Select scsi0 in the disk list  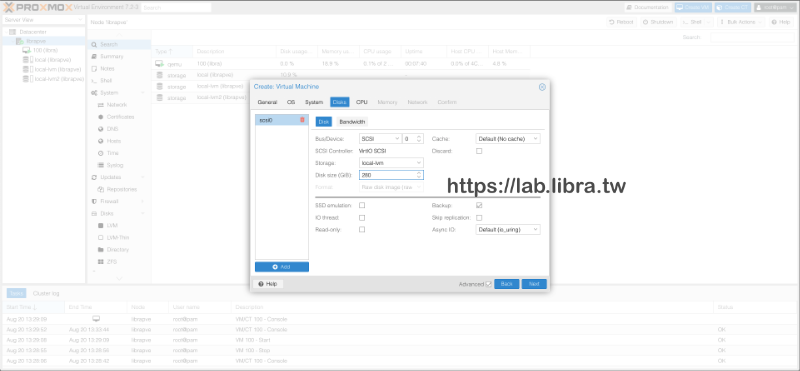click(282, 120)
